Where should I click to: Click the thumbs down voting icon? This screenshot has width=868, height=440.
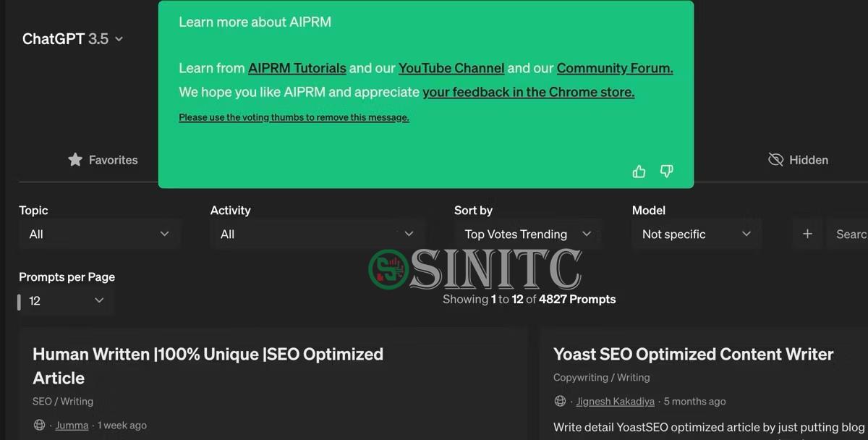pos(667,171)
